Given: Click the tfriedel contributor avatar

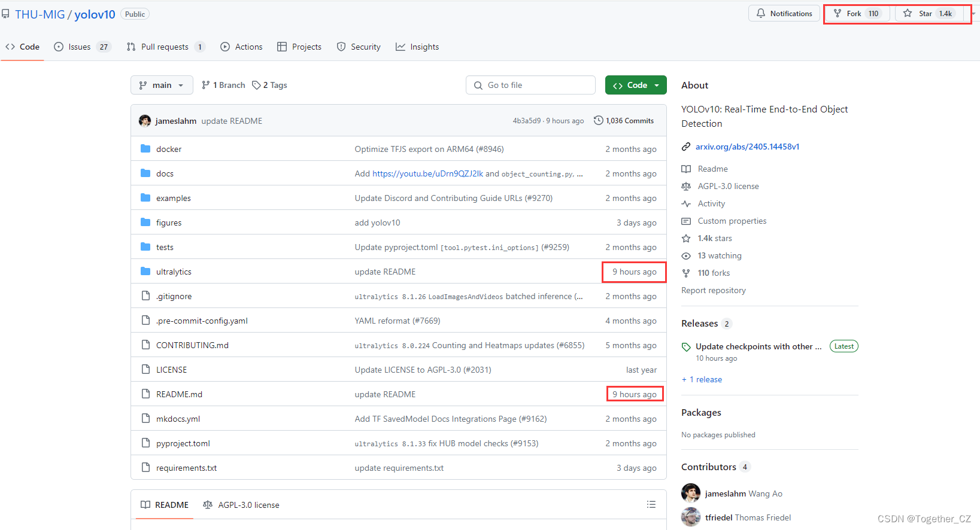Looking at the screenshot, I should pos(691,517).
